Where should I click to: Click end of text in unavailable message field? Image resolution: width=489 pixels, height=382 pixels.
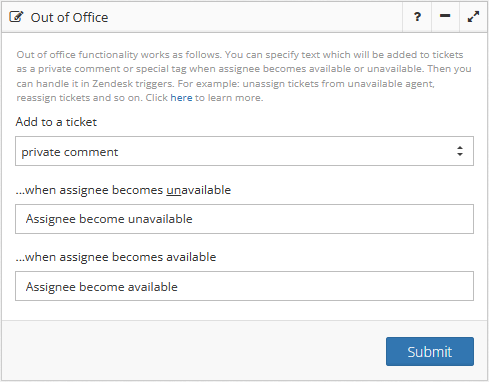(x=193, y=219)
